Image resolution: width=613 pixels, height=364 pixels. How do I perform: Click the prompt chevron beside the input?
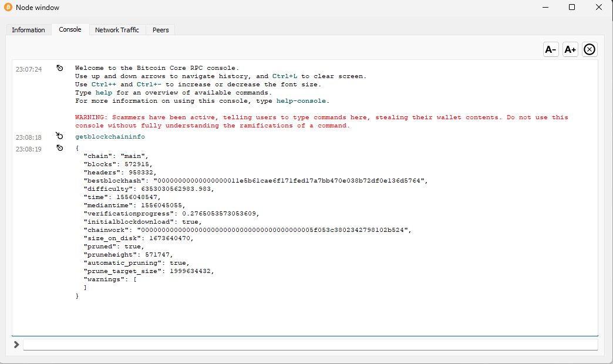point(16,345)
